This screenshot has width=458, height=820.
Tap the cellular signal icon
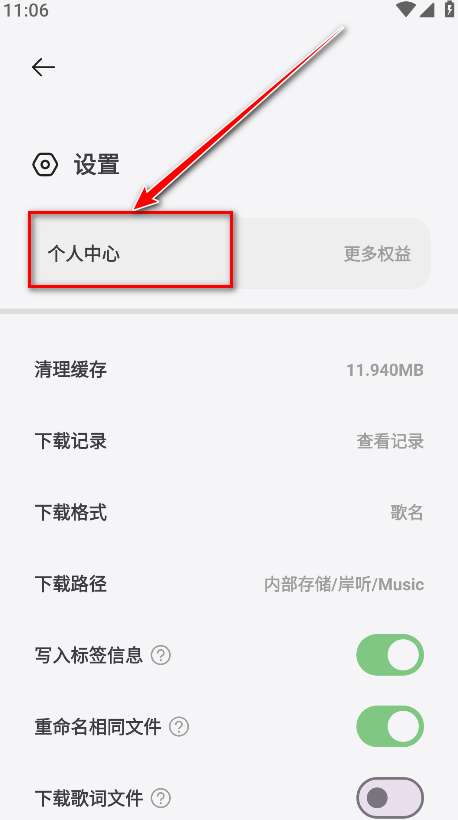click(x=427, y=9)
